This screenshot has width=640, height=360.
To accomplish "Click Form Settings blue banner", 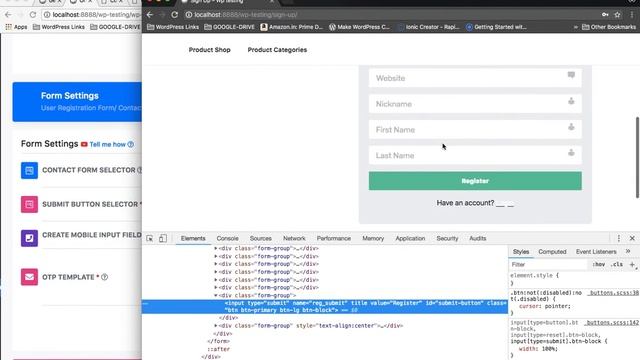I will (x=77, y=102).
